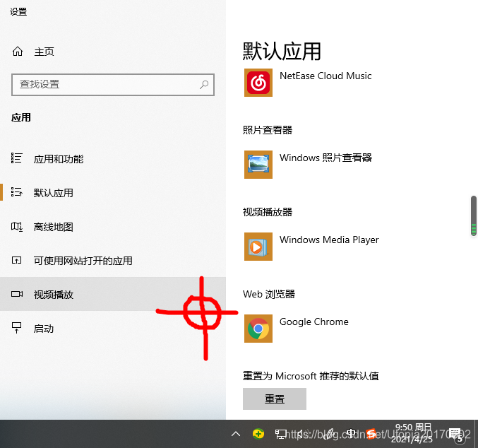Open the 启动 startup icon
The width and height of the screenshot is (478, 448).
pos(16,328)
